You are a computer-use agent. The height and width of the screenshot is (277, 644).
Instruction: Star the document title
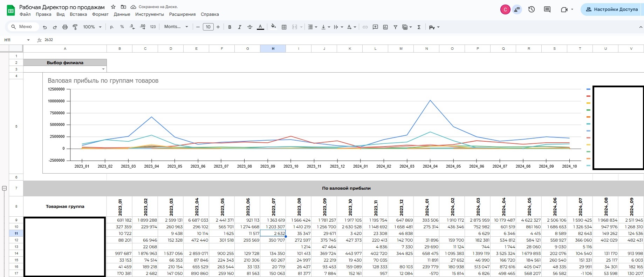click(x=113, y=7)
